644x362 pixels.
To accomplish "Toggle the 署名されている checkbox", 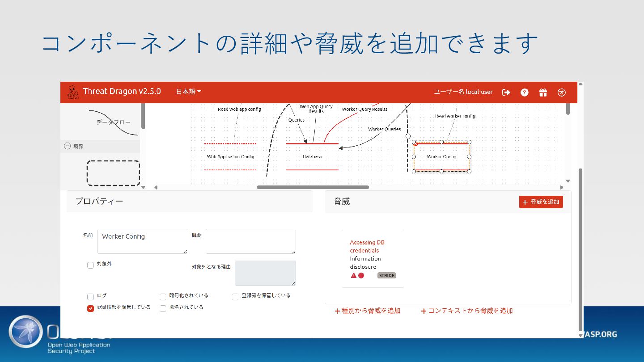I will tap(163, 308).
